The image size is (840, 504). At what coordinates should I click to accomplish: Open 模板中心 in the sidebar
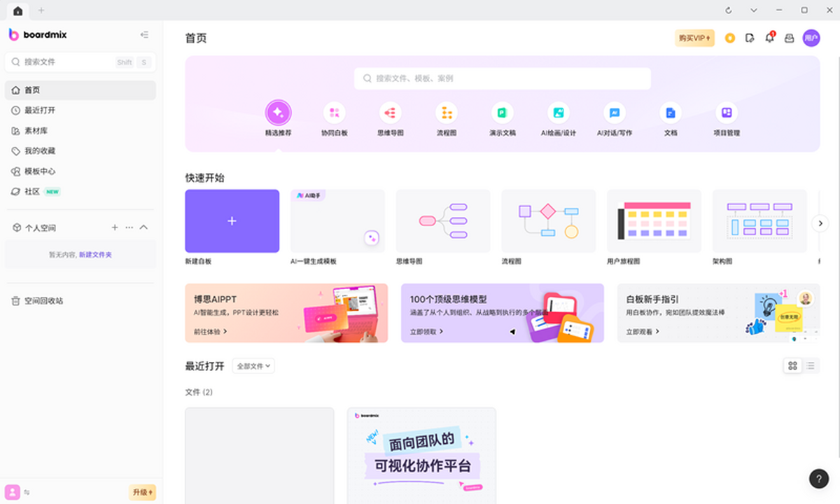(80, 171)
